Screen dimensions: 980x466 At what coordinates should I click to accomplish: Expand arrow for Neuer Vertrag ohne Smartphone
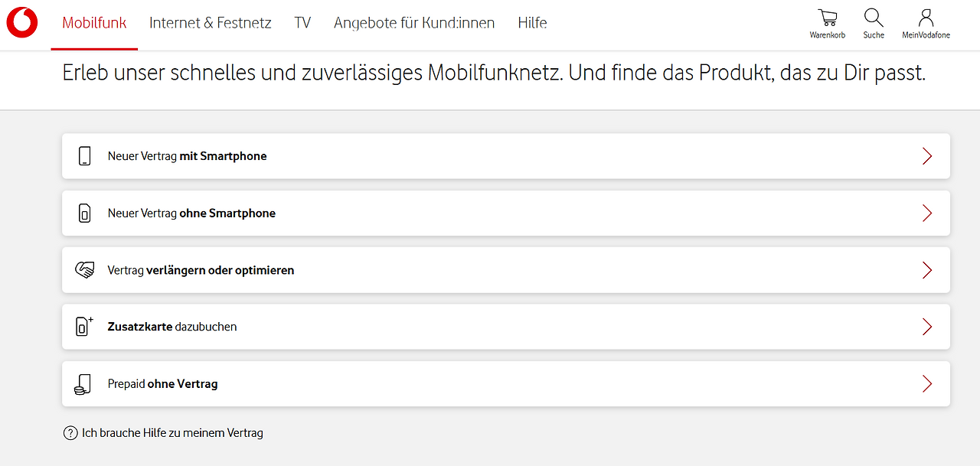pyautogui.click(x=927, y=213)
